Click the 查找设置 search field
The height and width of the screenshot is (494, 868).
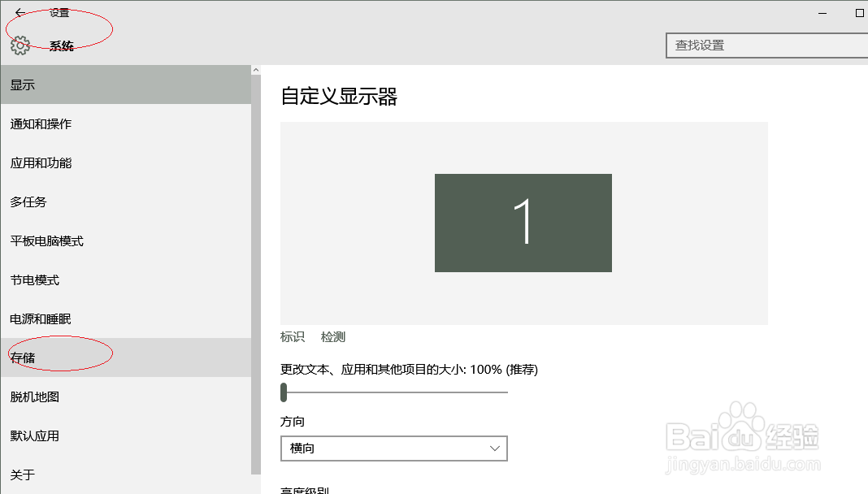(x=766, y=45)
